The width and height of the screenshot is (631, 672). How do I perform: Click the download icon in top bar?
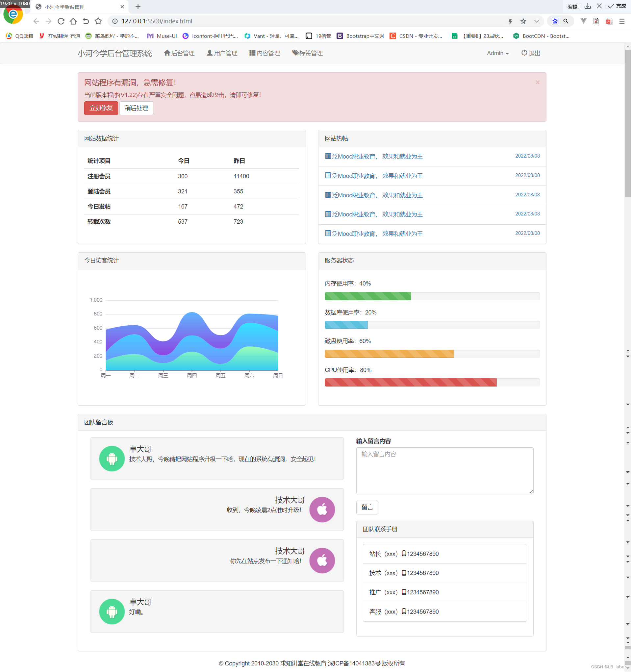pos(588,6)
